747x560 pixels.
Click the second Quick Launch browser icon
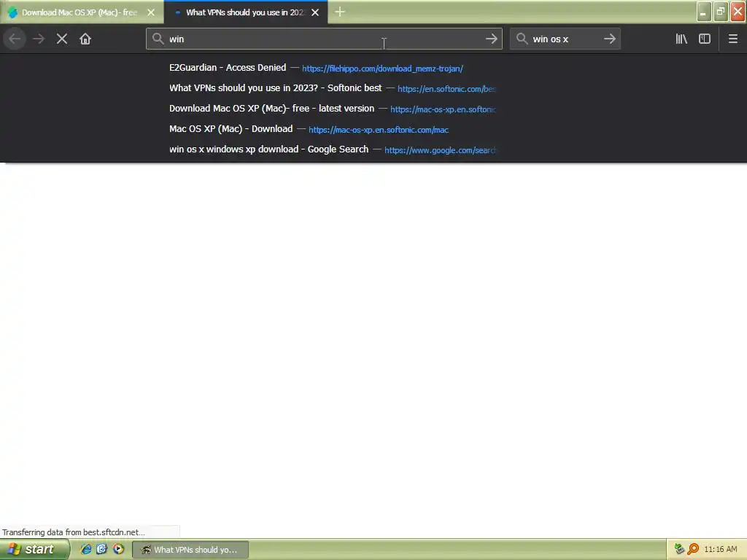102,550
